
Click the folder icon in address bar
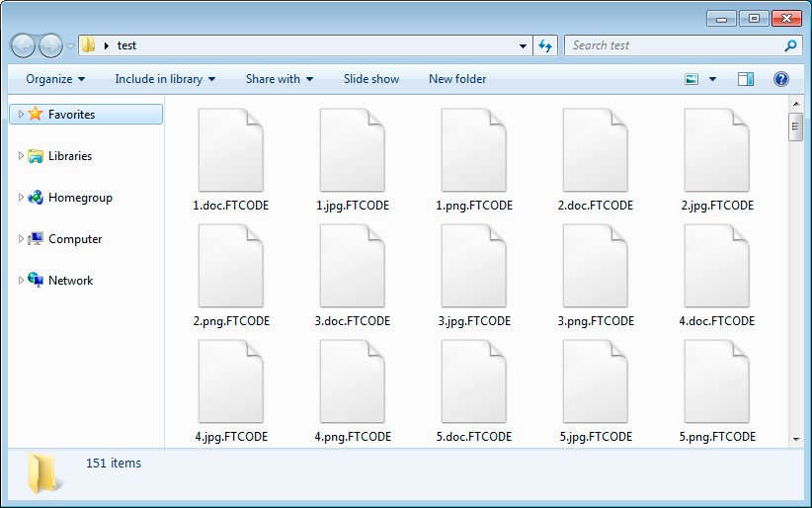coord(89,45)
